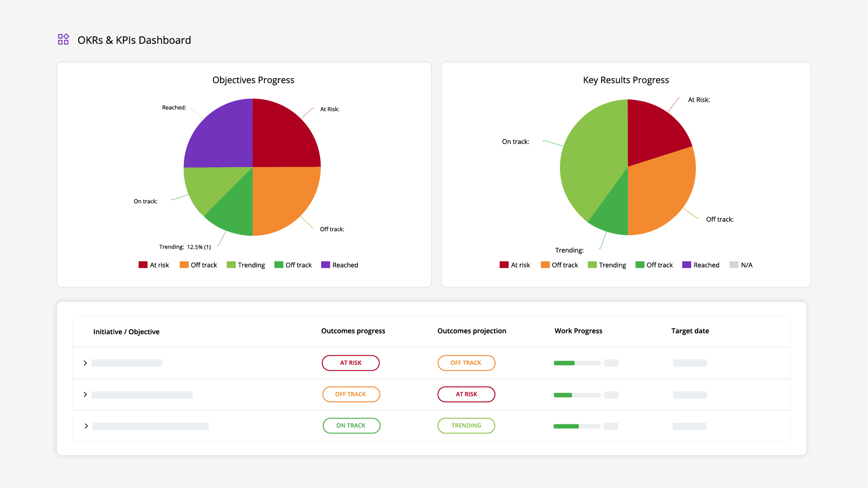Click the red At risk swatch in Key Results legend
The height and width of the screenshot is (488, 868).
click(x=504, y=265)
